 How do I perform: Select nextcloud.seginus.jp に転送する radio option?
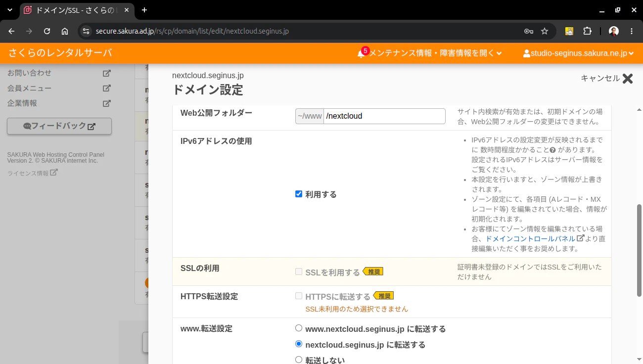[x=299, y=344]
